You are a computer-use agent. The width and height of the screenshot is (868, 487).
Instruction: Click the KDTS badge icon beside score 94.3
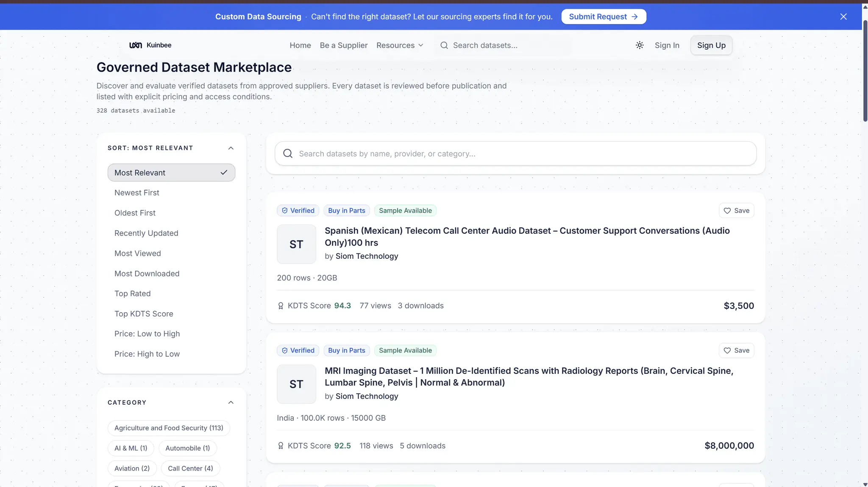[x=281, y=306]
